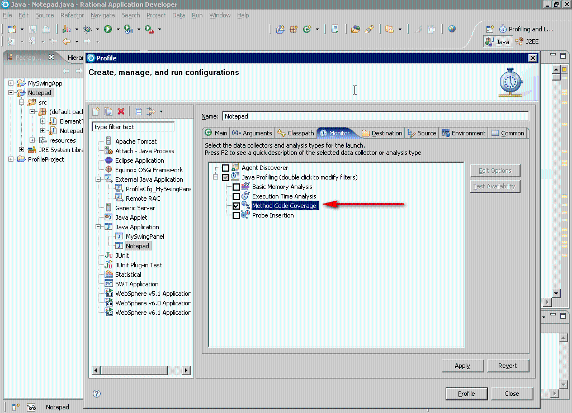Open the Profiling and Logging perspective icon

(503, 29)
